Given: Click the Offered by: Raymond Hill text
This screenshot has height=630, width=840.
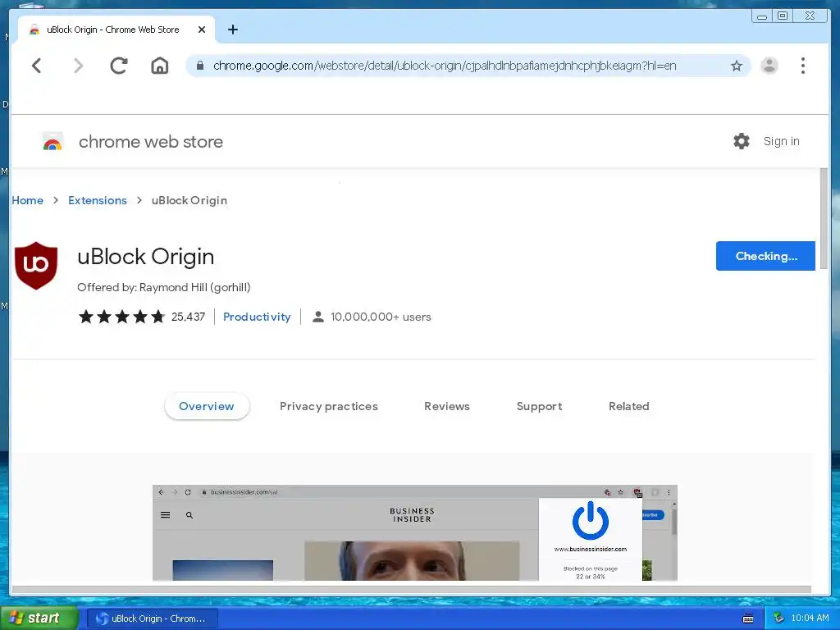Looking at the screenshot, I should tap(163, 287).
